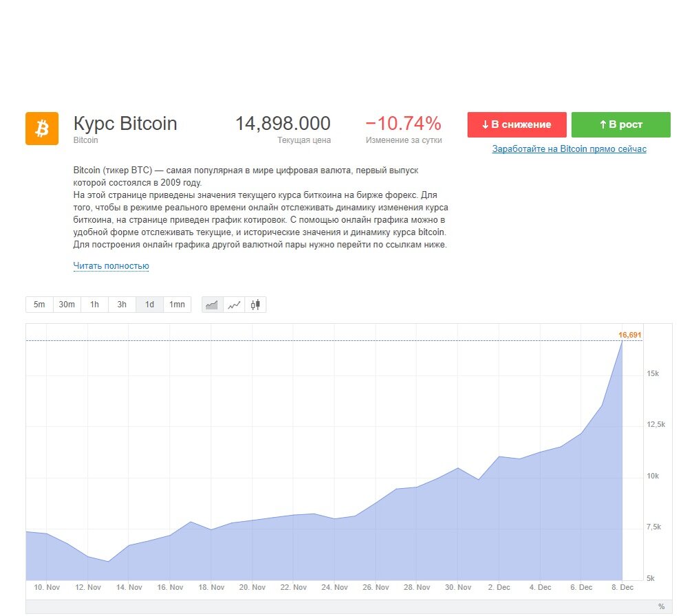Click the '5k' price axis label
The width and height of the screenshot is (692, 616).
[651, 578]
